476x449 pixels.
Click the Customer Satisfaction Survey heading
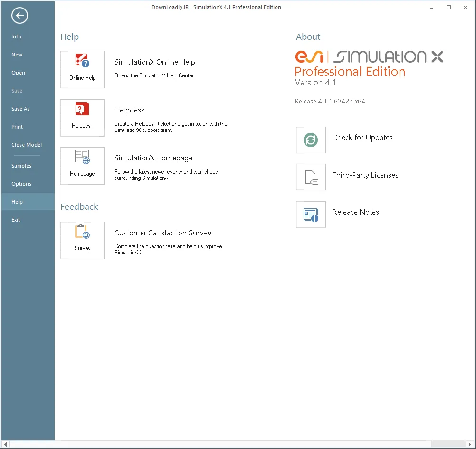click(163, 233)
